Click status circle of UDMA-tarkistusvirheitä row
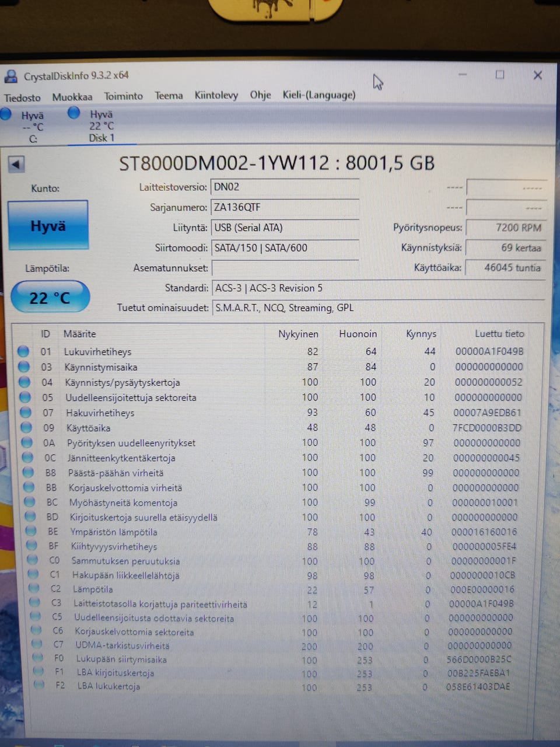The height and width of the screenshot is (747, 560). click(37, 644)
